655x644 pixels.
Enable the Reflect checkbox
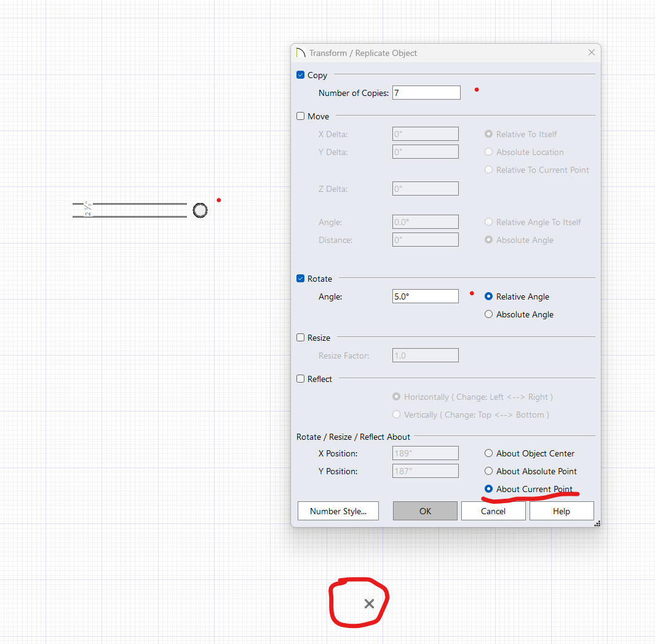pos(301,379)
